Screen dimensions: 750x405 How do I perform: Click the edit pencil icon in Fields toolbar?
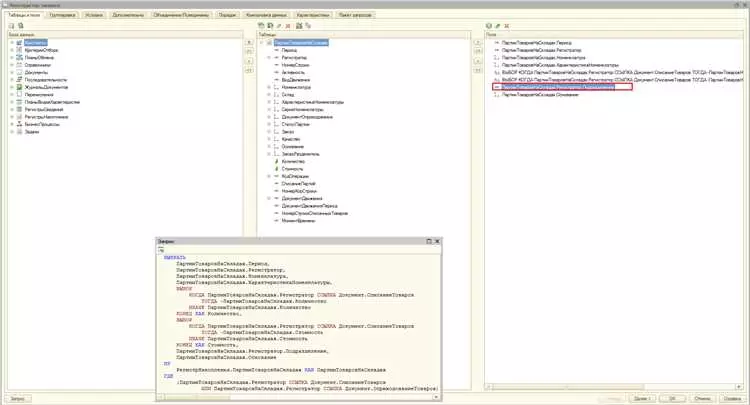497,26
